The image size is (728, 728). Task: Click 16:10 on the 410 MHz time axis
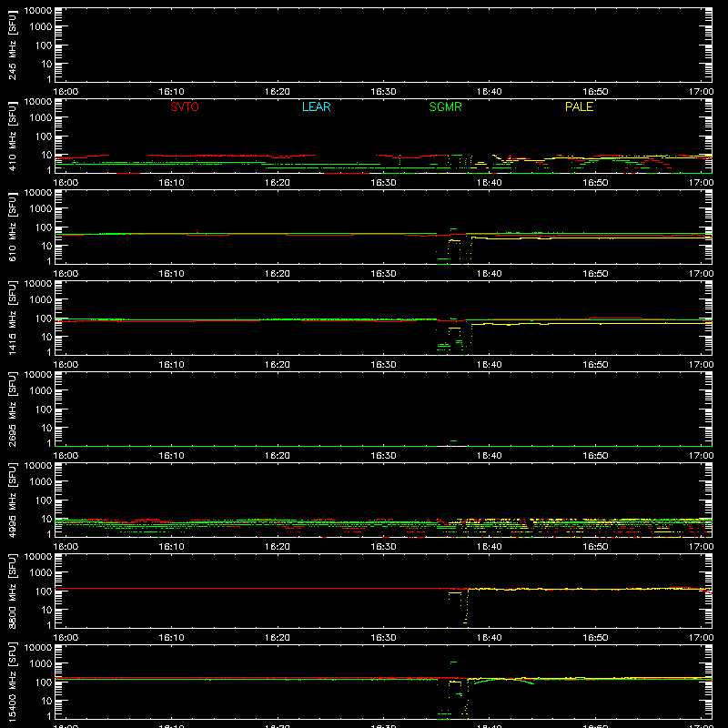click(x=171, y=183)
